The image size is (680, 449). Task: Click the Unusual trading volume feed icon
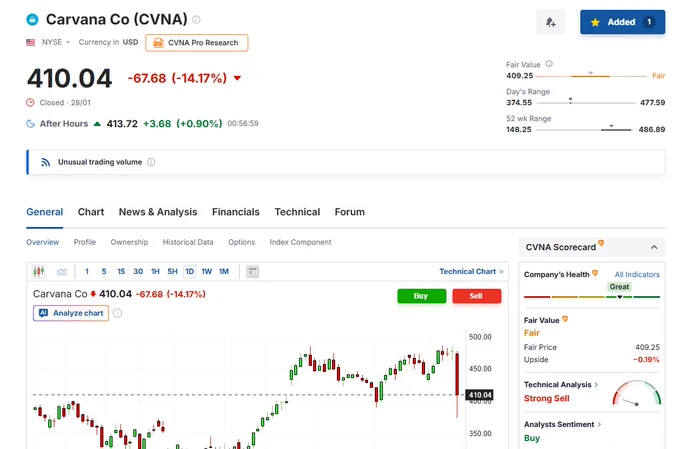[45, 162]
